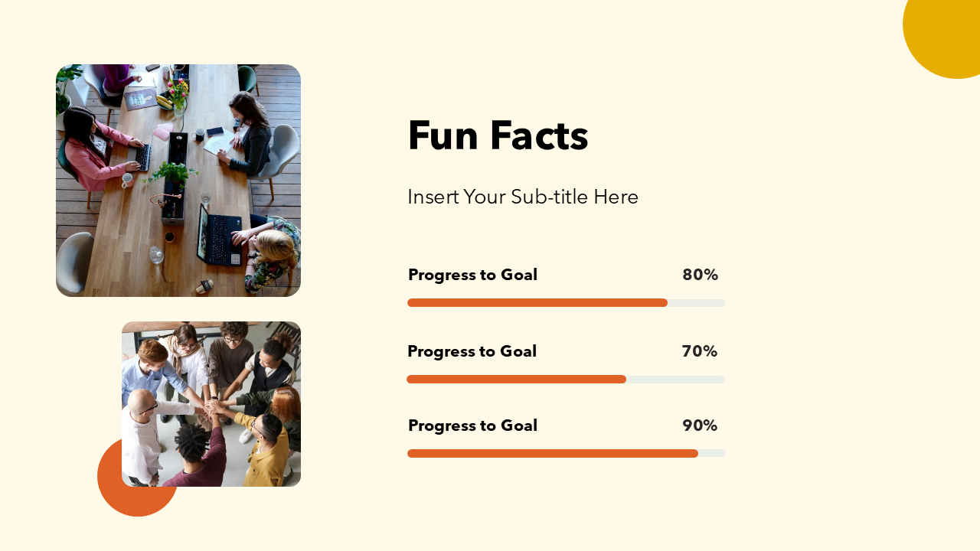The width and height of the screenshot is (980, 551).
Task: Click the "Progress to Goal" label beside 80%
Action: [x=472, y=275]
